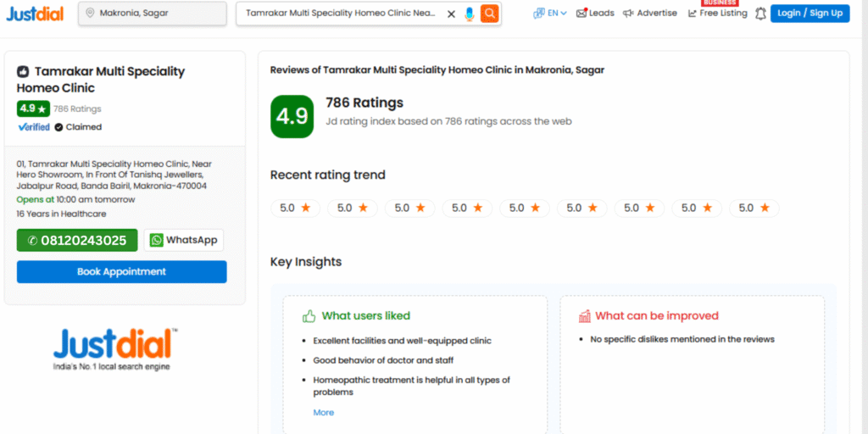Open Advertise from header
The height and width of the screenshot is (434, 868).
pyautogui.click(x=650, y=14)
